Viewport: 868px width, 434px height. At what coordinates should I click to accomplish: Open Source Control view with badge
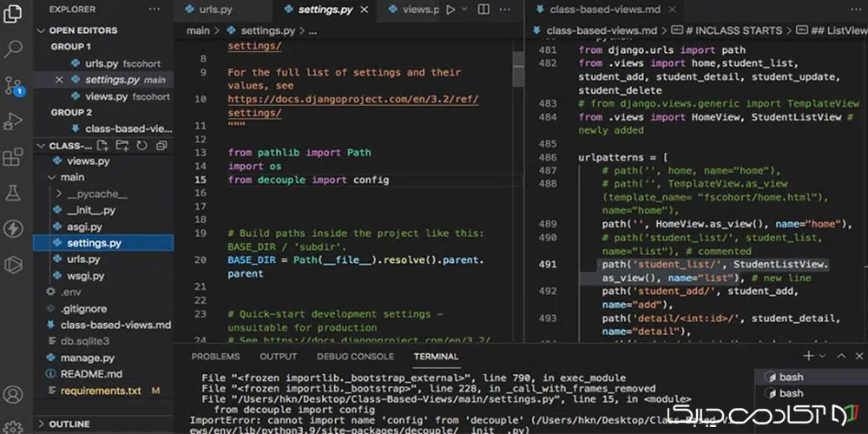click(13, 84)
